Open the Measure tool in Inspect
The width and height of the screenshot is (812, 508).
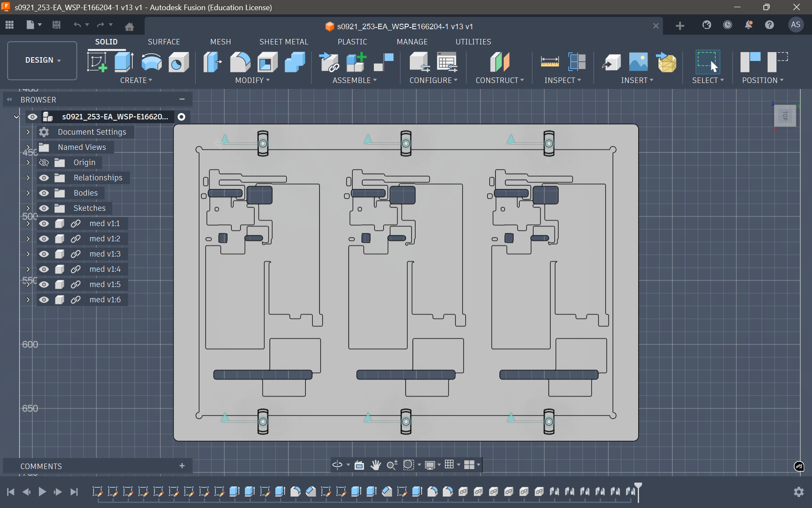tap(549, 62)
